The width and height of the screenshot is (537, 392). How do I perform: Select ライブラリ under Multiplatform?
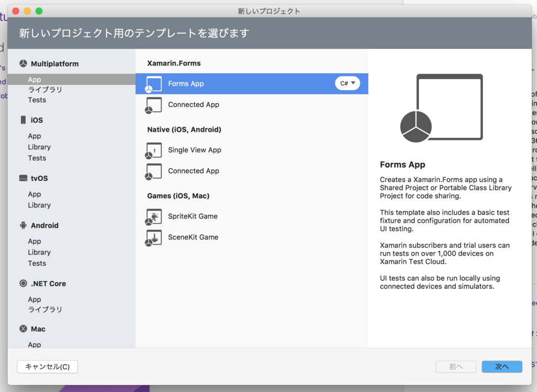point(45,90)
